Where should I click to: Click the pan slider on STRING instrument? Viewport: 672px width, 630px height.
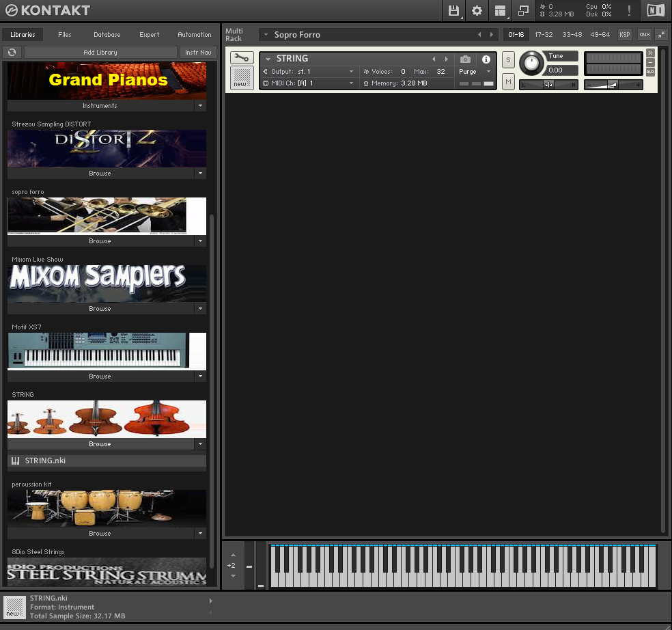548,85
